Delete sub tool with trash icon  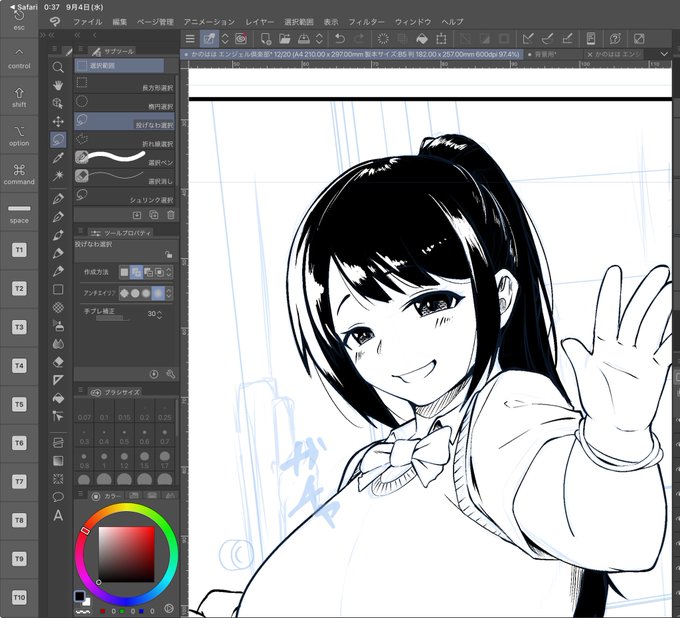171,215
